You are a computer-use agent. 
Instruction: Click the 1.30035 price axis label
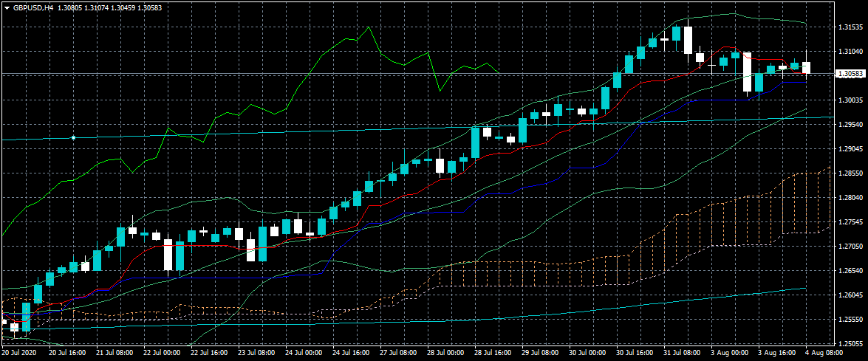tap(850, 100)
